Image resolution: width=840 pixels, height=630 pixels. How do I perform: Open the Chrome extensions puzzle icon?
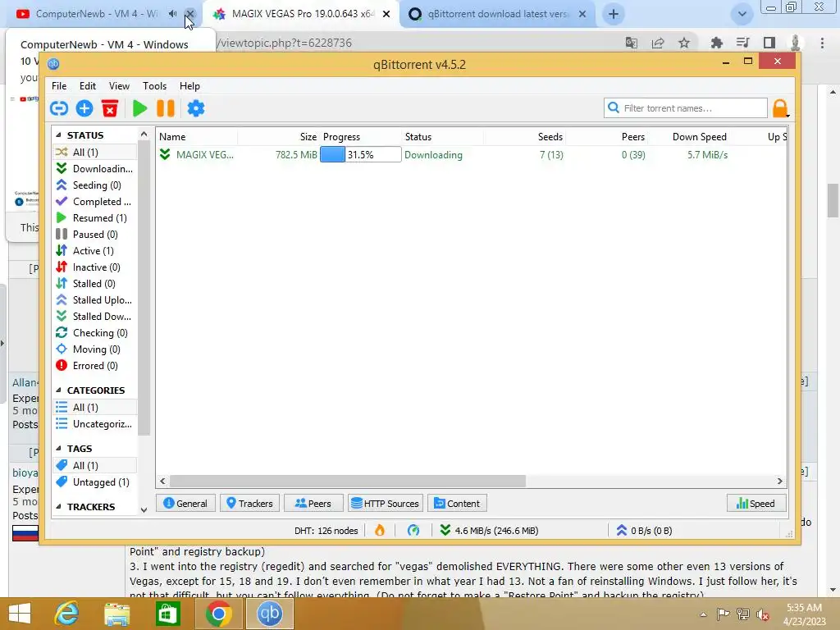(716, 43)
